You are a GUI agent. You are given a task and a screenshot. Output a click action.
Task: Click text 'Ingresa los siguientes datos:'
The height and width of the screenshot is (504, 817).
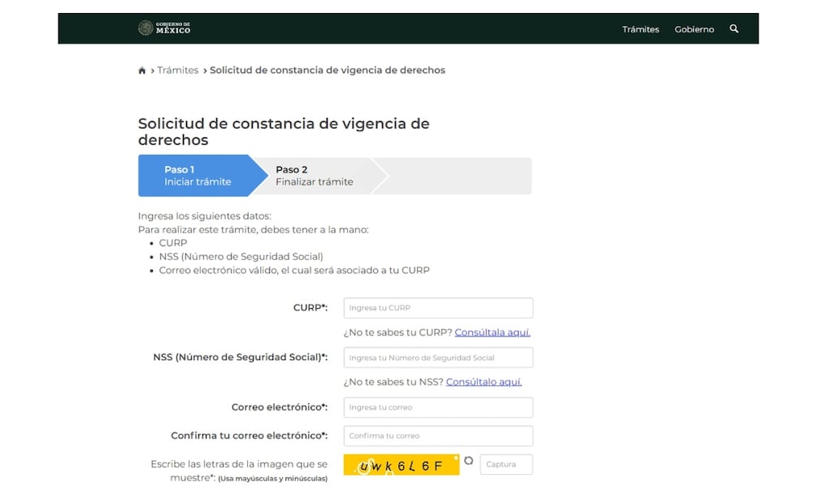point(205,215)
